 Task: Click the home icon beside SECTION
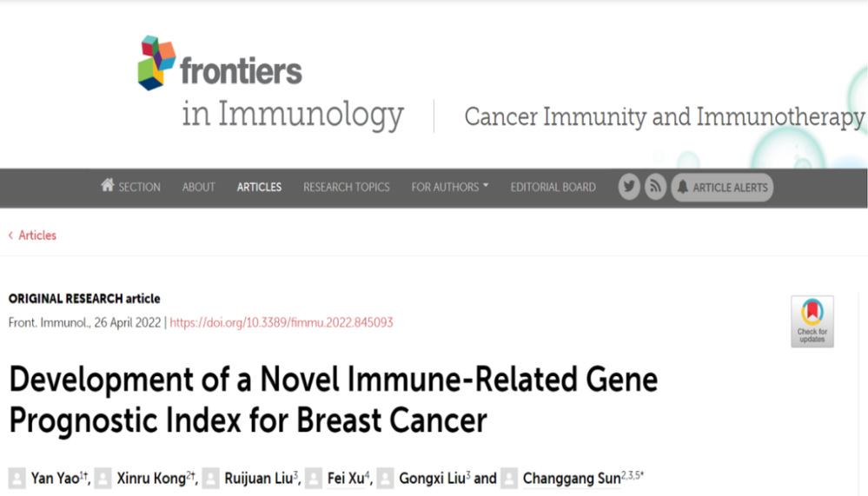[x=108, y=186]
